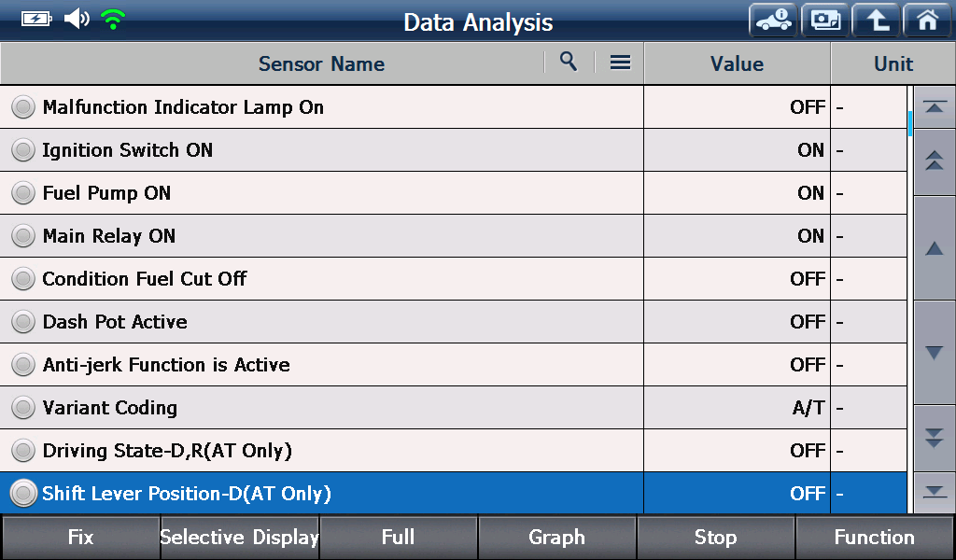Open the Function menu

pos(874,538)
